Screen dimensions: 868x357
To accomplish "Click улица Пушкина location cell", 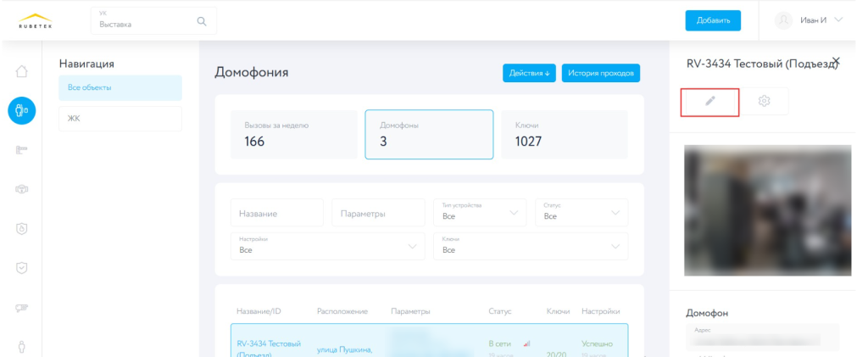I will 344,349.
